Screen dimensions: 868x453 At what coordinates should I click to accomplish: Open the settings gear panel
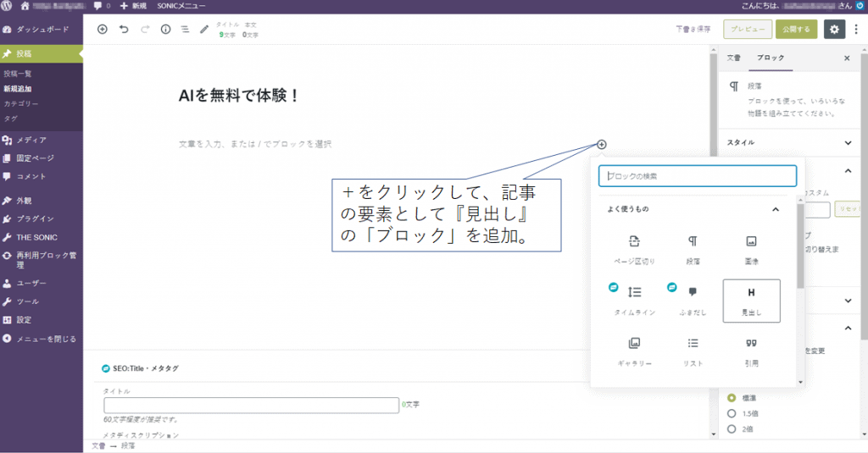834,29
